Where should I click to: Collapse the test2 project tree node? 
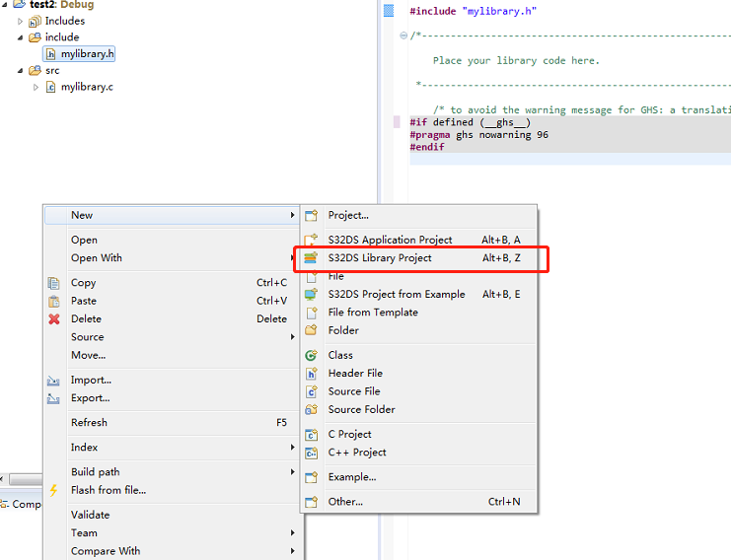click(x=4, y=5)
